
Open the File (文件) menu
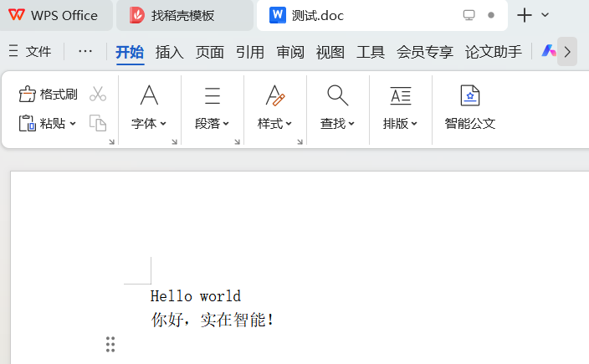click(x=31, y=51)
